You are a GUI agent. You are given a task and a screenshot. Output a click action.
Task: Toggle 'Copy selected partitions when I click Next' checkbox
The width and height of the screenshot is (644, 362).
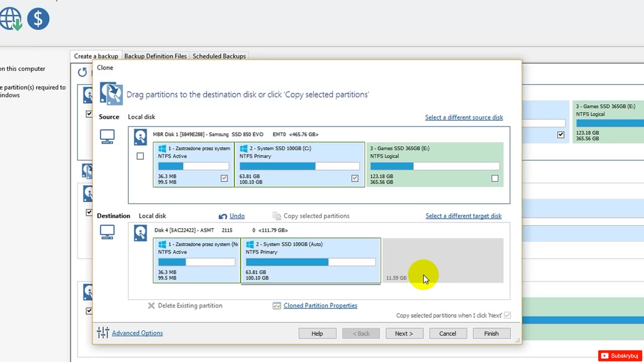(x=507, y=315)
